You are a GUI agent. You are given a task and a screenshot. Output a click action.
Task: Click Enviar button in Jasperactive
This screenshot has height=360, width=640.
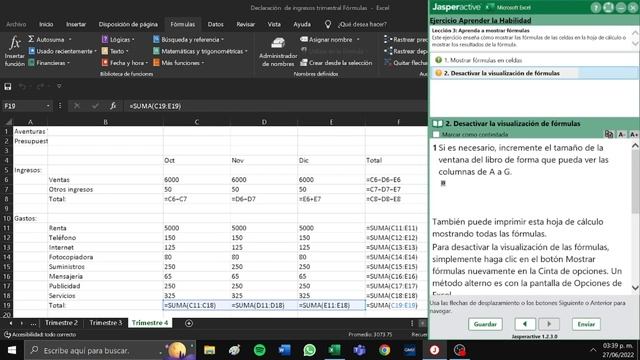tap(586, 324)
